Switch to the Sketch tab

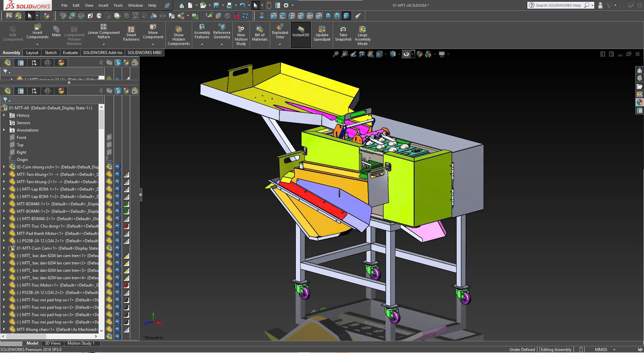pyautogui.click(x=51, y=53)
